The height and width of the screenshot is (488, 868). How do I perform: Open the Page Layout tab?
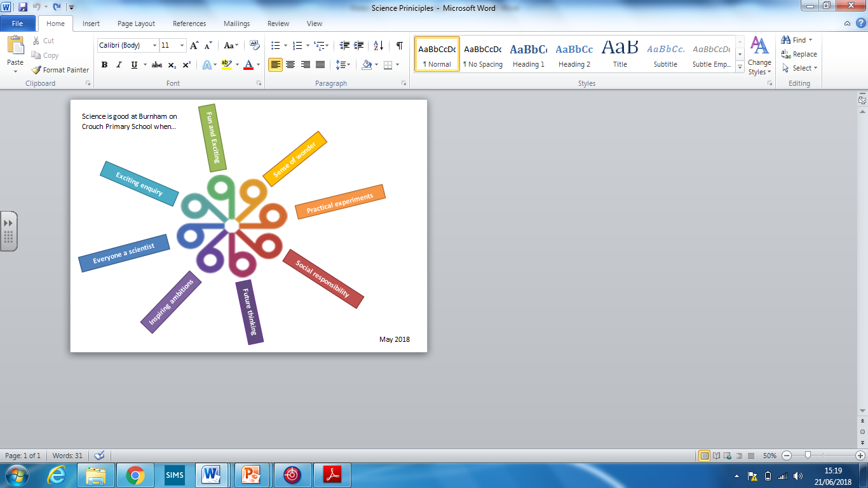pyautogui.click(x=136, y=24)
